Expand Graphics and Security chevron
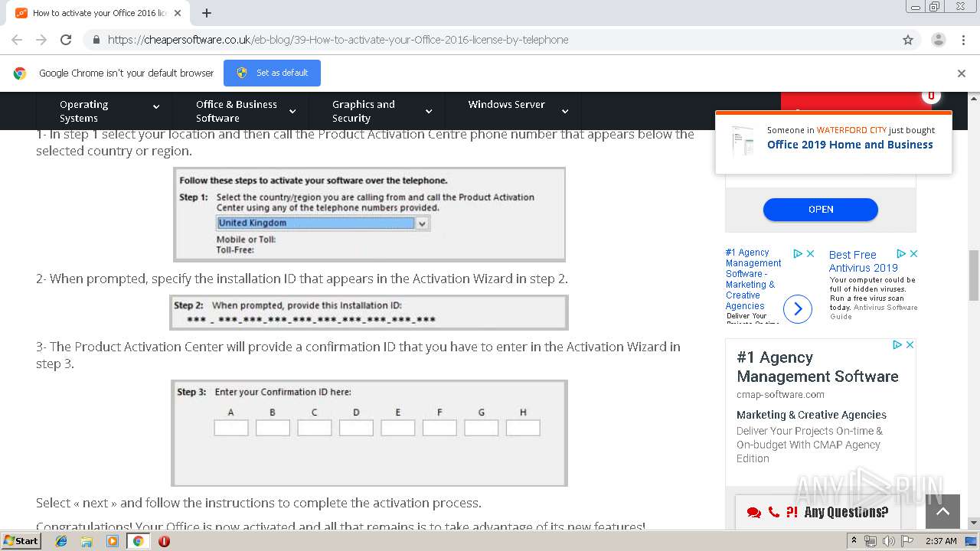The width and height of the screenshot is (980, 551). [429, 112]
